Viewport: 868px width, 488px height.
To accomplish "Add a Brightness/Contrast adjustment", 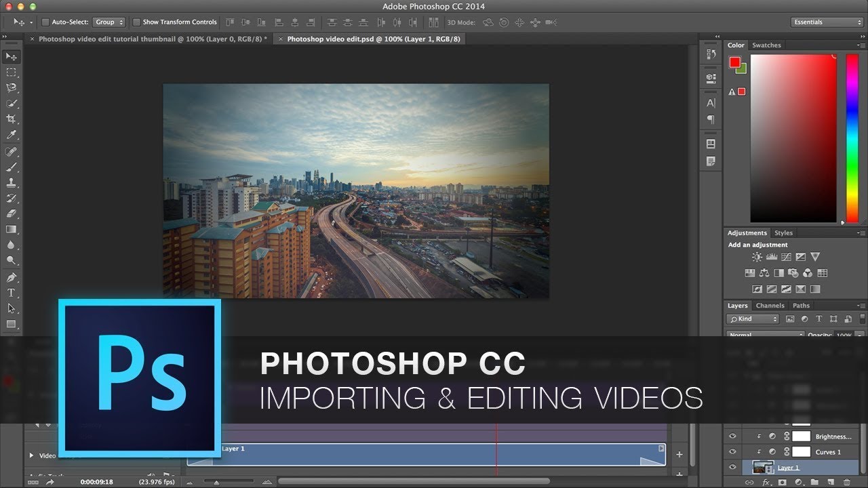I will tap(757, 257).
